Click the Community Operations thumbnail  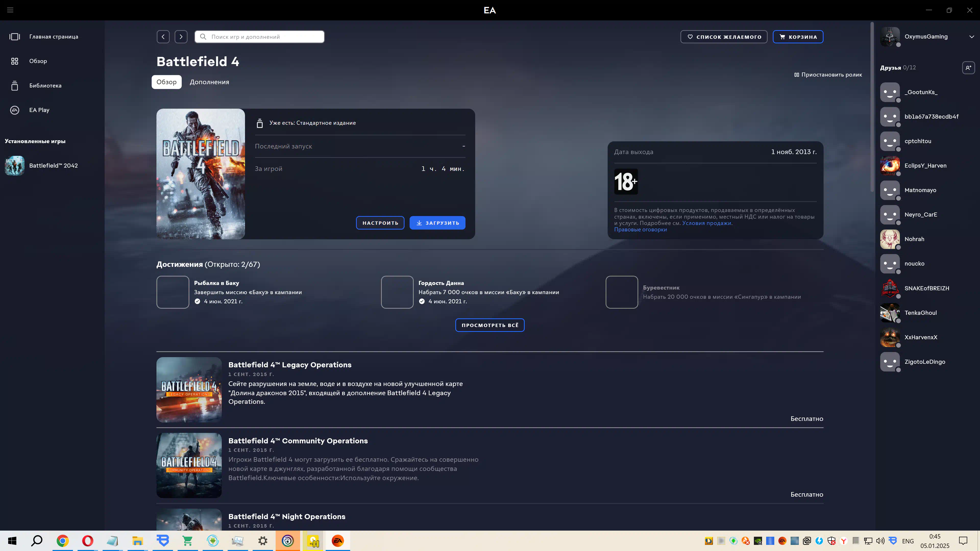click(189, 466)
